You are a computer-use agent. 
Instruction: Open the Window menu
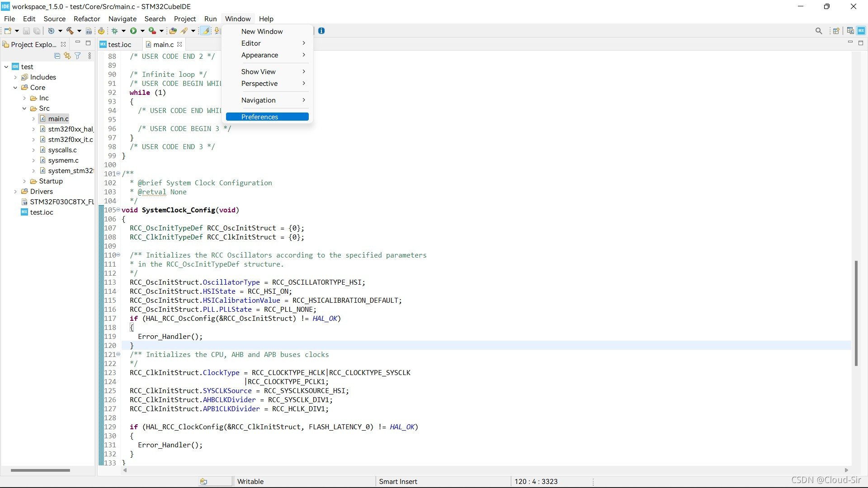238,19
